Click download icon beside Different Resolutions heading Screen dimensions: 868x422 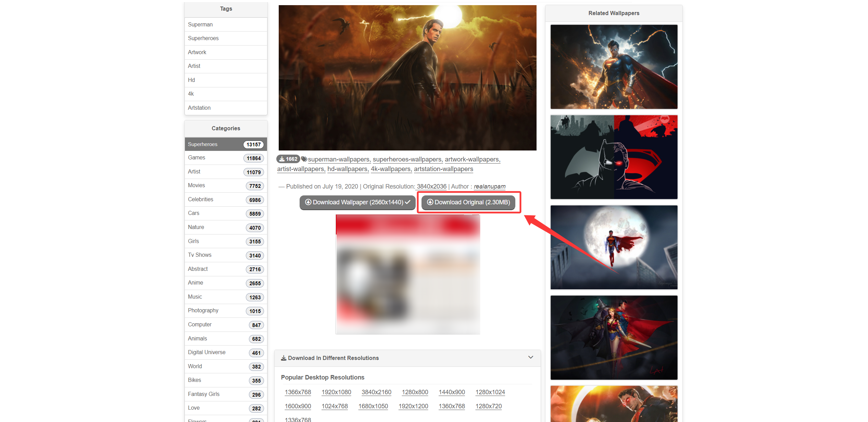[x=284, y=358]
